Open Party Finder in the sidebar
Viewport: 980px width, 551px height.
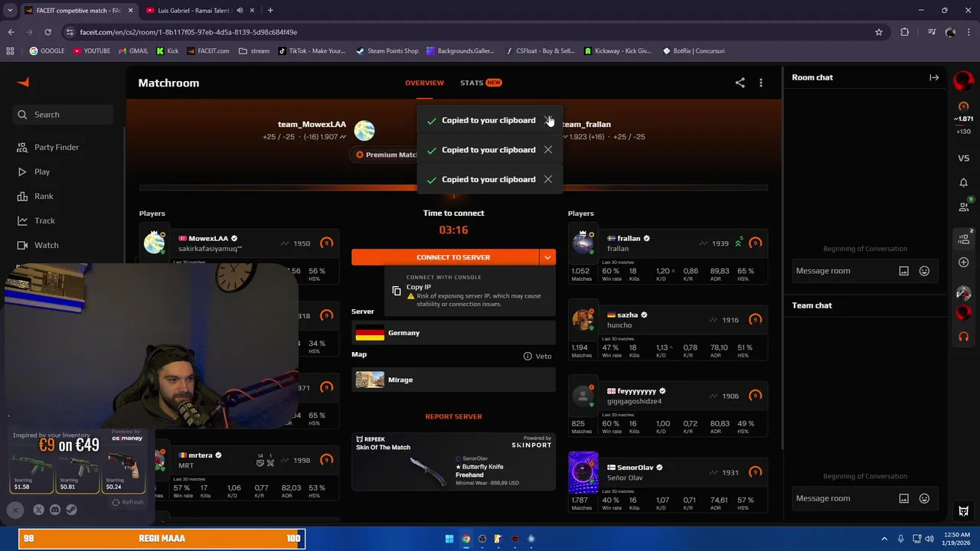coord(57,147)
